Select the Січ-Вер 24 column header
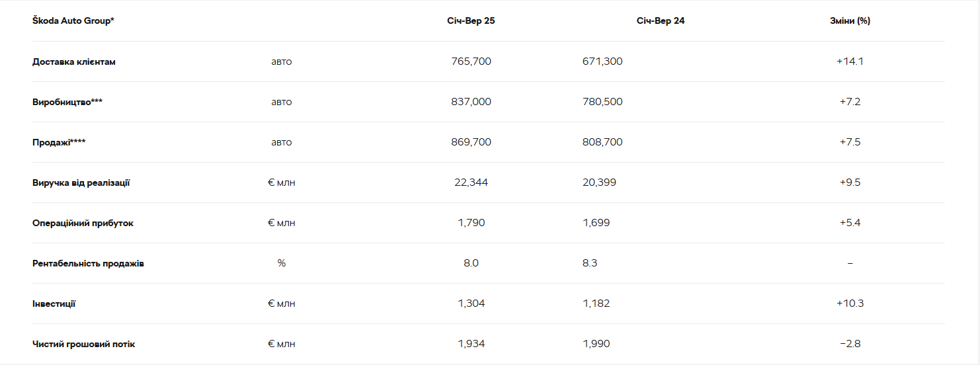Viewport: 980px width, 365px height. point(661,20)
